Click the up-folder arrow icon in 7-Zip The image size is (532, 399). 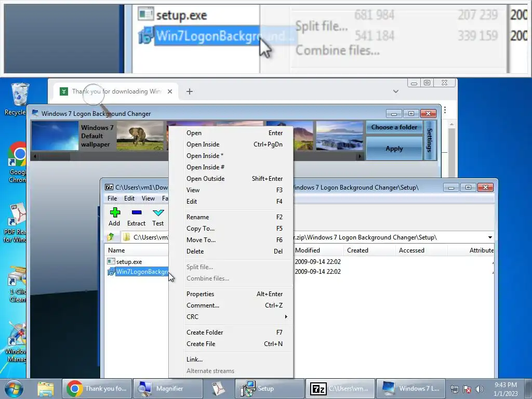(x=111, y=237)
